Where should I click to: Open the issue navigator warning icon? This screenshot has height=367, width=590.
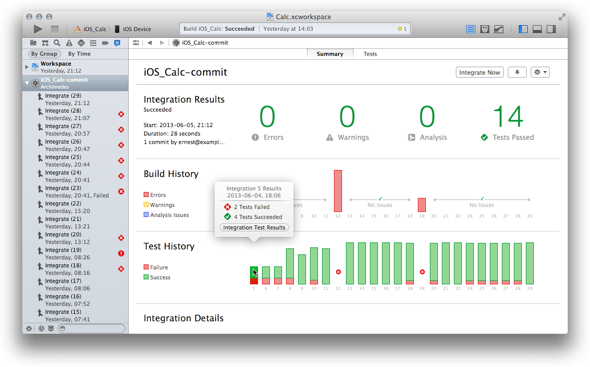coord(69,43)
